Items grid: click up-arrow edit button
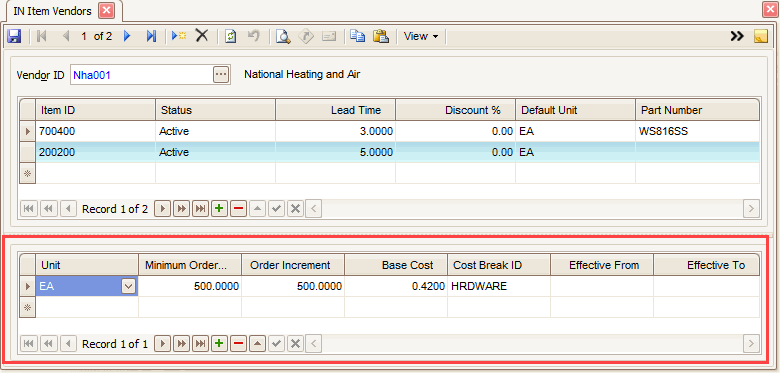The image size is (780, 373). 257,209
